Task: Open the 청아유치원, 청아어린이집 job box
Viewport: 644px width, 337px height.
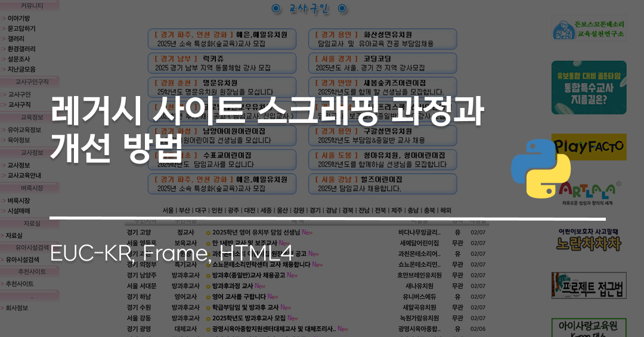Action: [383, 160]
